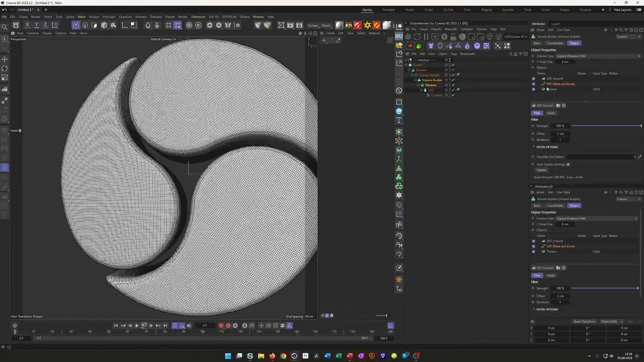This screenshot has height=362, width=644.
Task: Switch to Fields tab in upper Attributes panel
Action: [x=551, y=113]
